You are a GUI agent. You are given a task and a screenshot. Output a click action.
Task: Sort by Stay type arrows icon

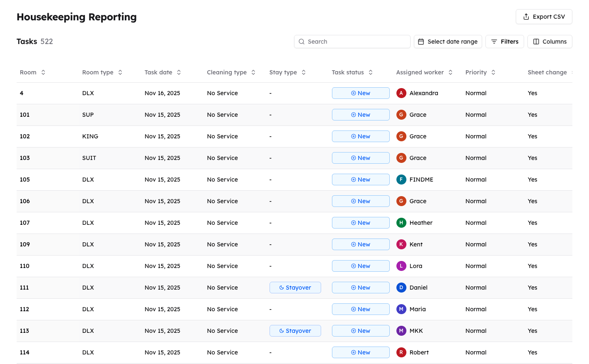click(304, 72)
